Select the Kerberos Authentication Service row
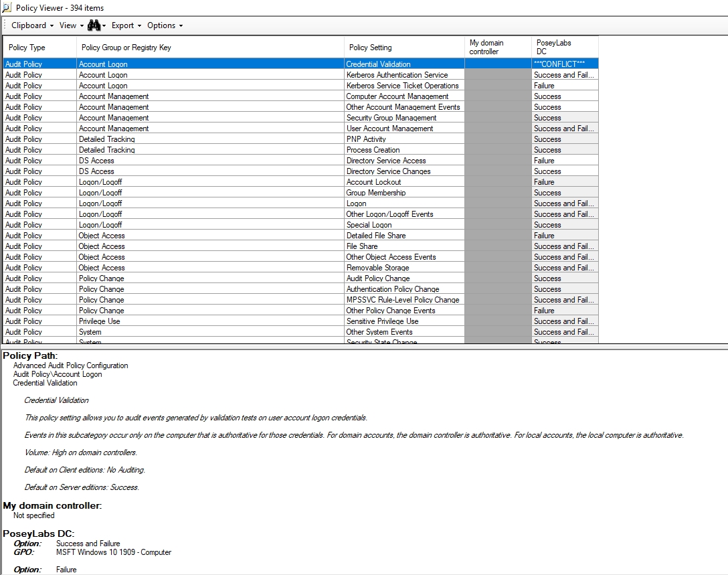The height and width of the screenshot is (575, 728). click(x=268, y=74)
